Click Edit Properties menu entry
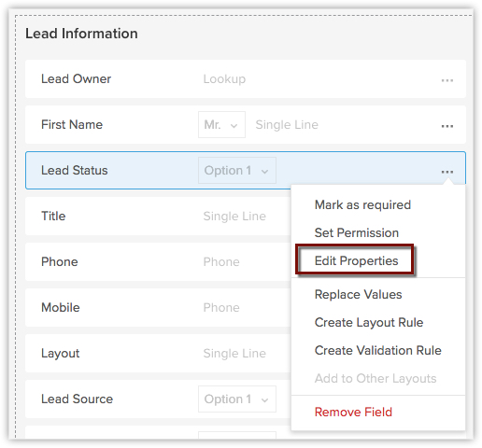The image size is (482, 448). pyautogui.click(x=356, y=260)
